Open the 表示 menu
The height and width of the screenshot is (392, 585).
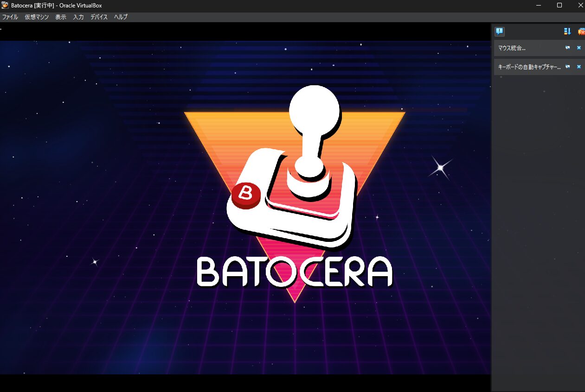pos(61,17)
